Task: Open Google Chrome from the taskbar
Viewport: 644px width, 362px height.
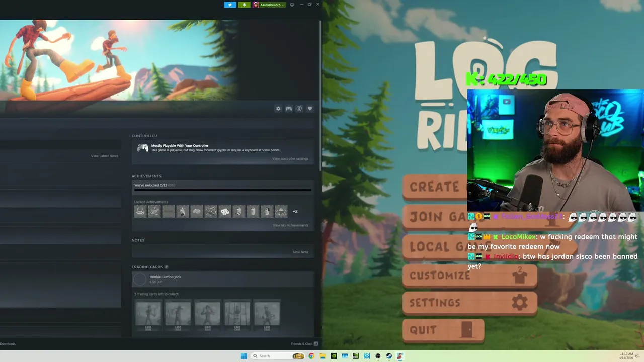Action: point(311,356)
